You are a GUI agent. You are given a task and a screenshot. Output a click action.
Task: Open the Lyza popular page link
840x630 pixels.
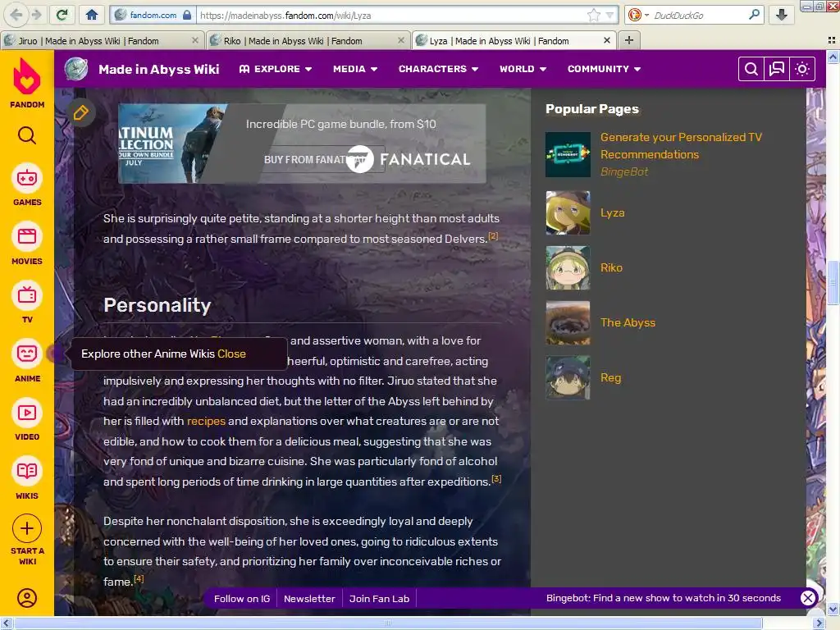612,212
